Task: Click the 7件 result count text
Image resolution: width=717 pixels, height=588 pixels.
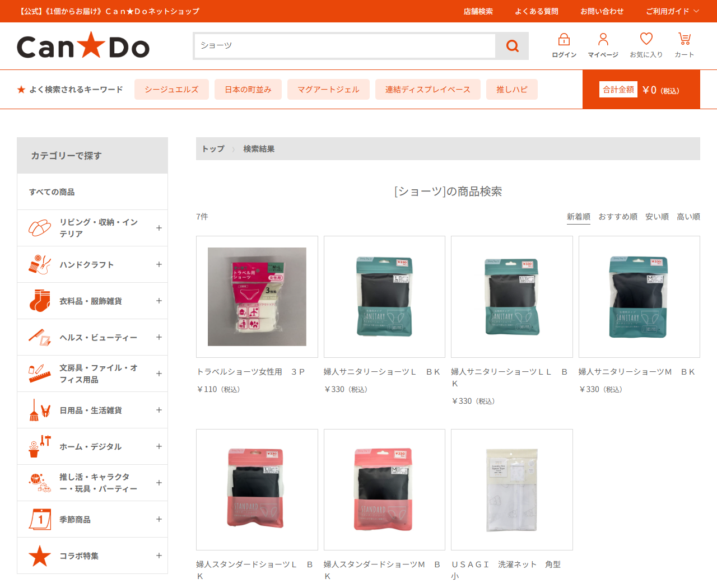Action: 202,217
